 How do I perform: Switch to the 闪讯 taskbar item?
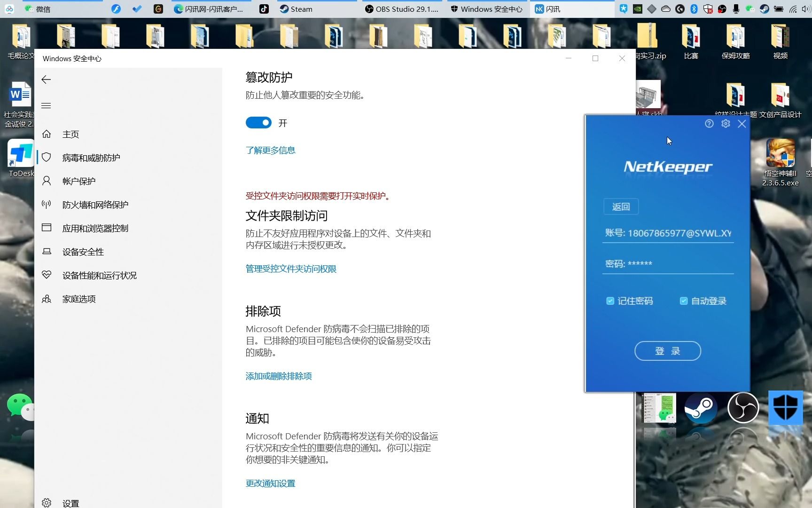pyautogui.click(x=572, y=9)
